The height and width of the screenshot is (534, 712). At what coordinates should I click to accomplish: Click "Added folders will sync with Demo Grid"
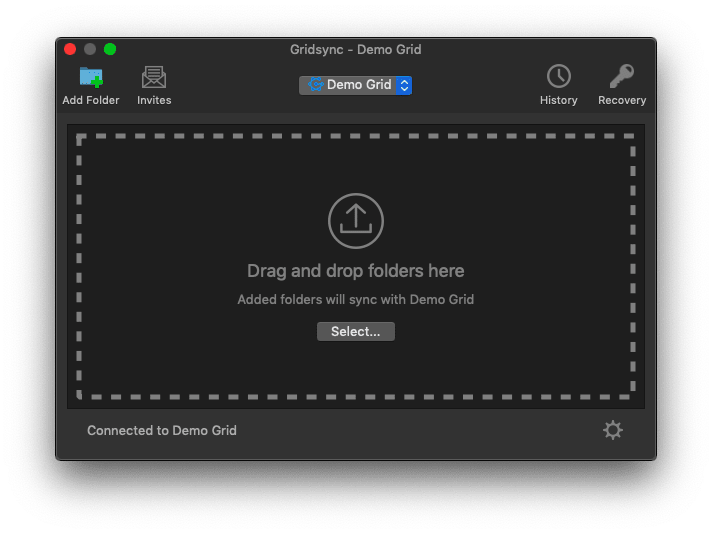(x=356, y=300)
